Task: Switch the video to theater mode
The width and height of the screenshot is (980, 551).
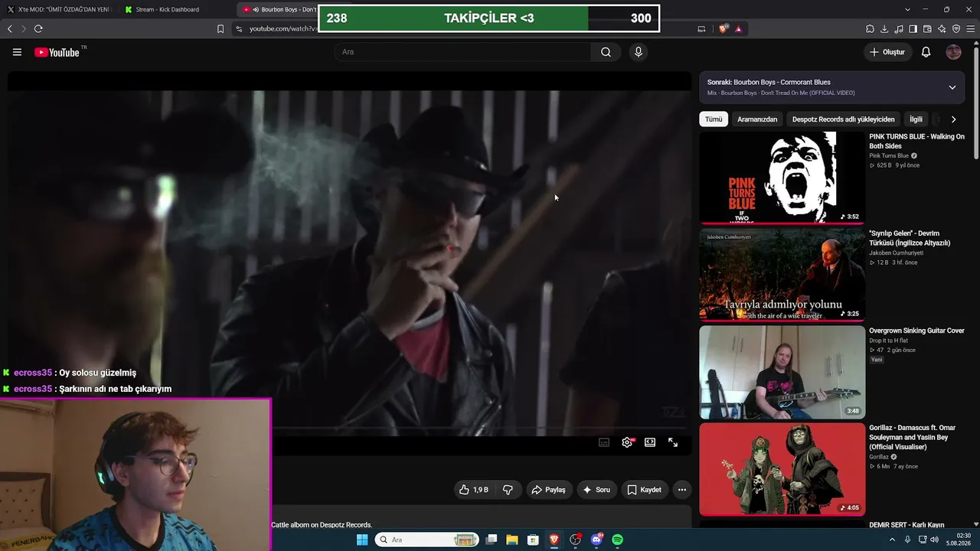Action: coord(650,442)
